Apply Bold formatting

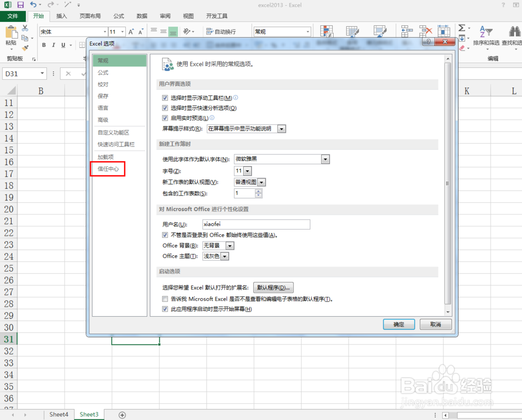coord(44,45)
